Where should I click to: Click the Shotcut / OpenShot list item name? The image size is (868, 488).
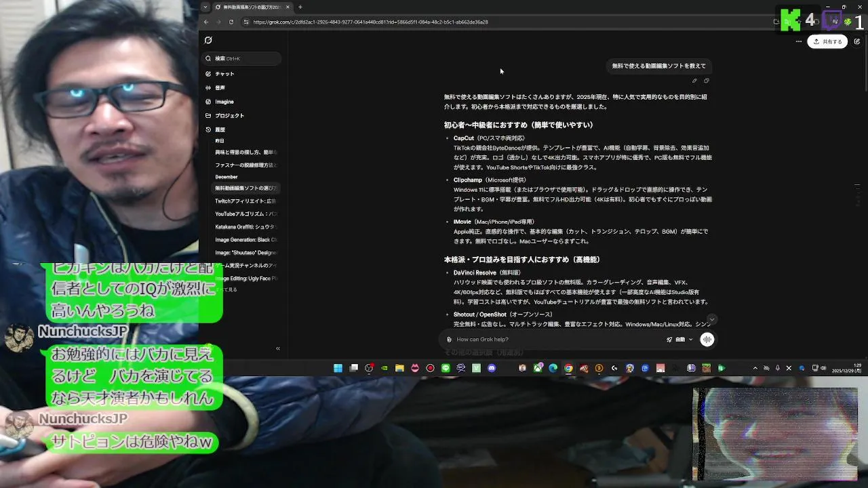(x=479, y=314)
